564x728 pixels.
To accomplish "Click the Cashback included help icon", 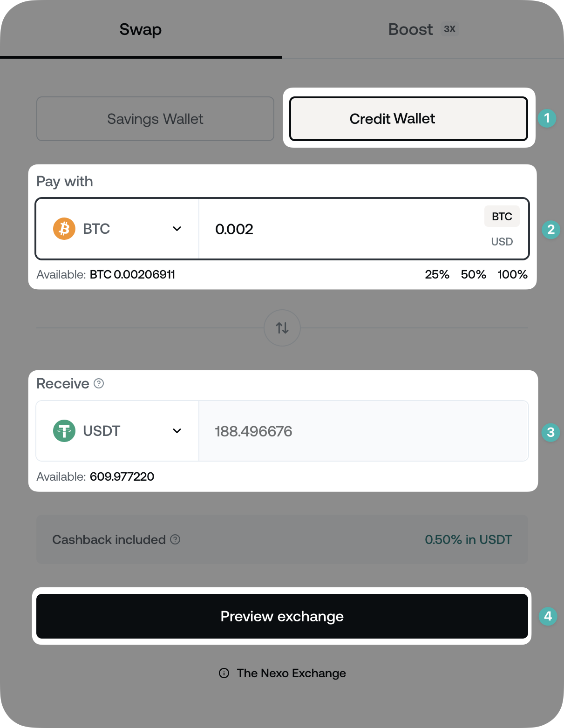I will tap(175, 539).
